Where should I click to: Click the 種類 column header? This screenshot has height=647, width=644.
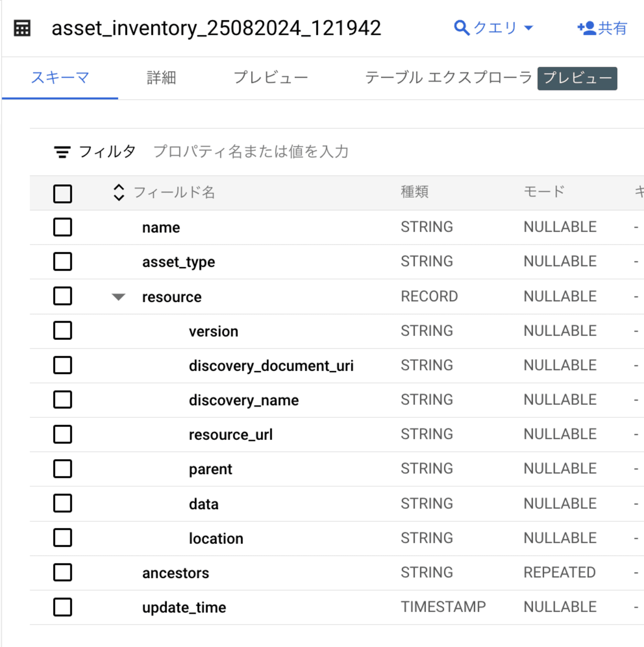415,192
